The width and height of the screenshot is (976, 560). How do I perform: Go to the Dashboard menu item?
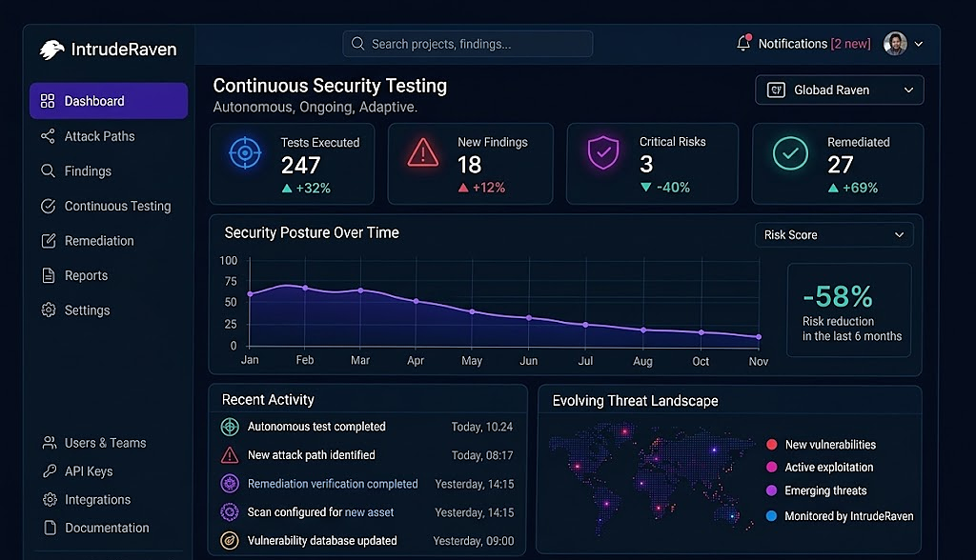pyautogui.click(x=109, y=101)
